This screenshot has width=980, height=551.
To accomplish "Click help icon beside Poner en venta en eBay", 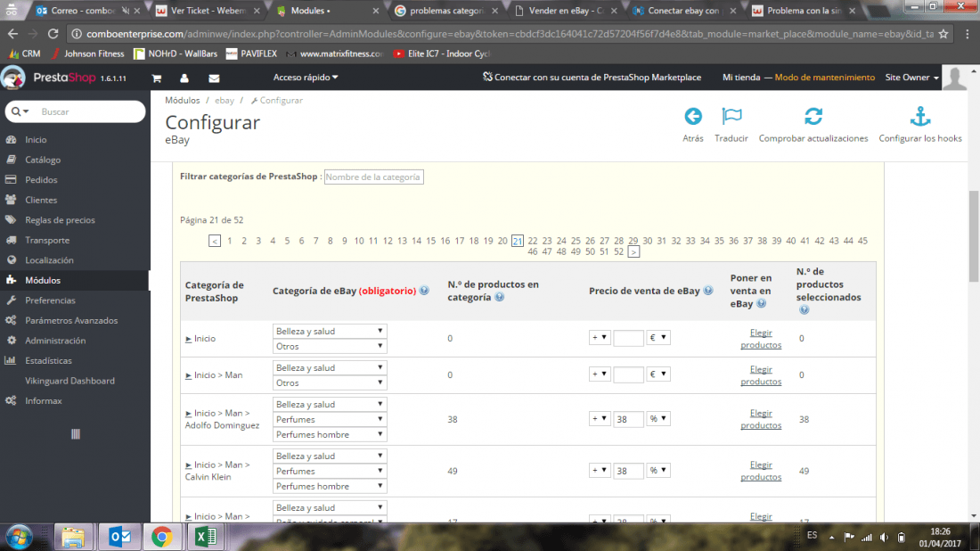I will 761,303.
